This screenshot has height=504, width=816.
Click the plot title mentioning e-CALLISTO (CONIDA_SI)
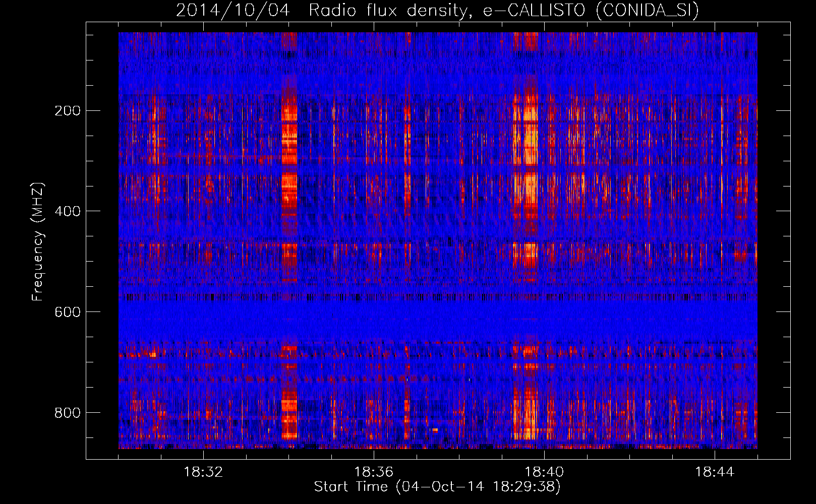coord(437,10)
